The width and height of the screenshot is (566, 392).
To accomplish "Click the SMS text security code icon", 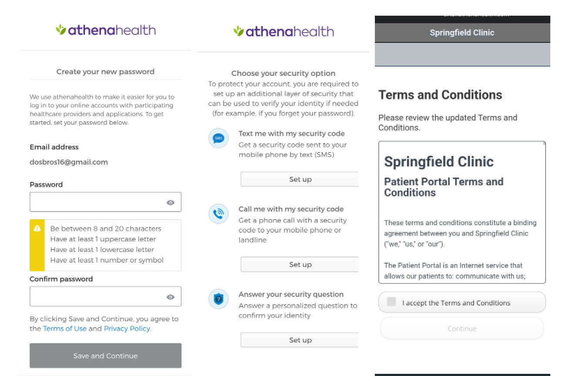I will (218, 138).
